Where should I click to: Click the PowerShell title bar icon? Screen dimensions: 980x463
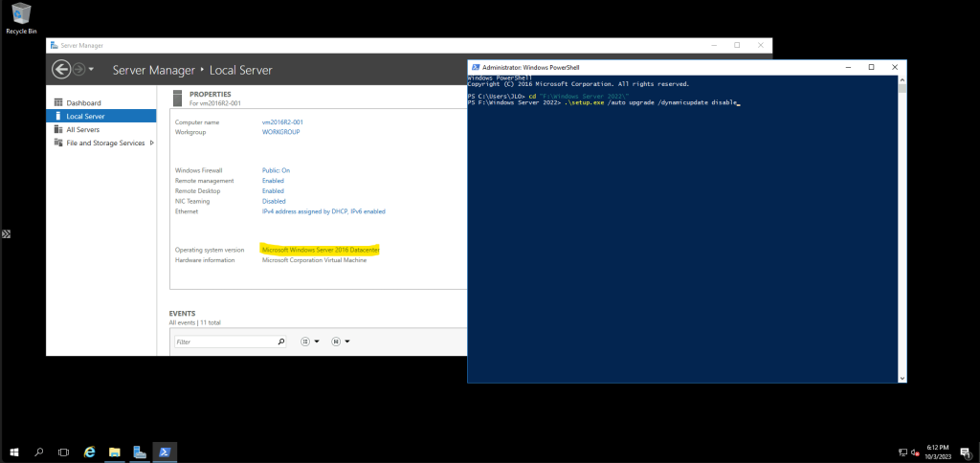pos(476,68)
